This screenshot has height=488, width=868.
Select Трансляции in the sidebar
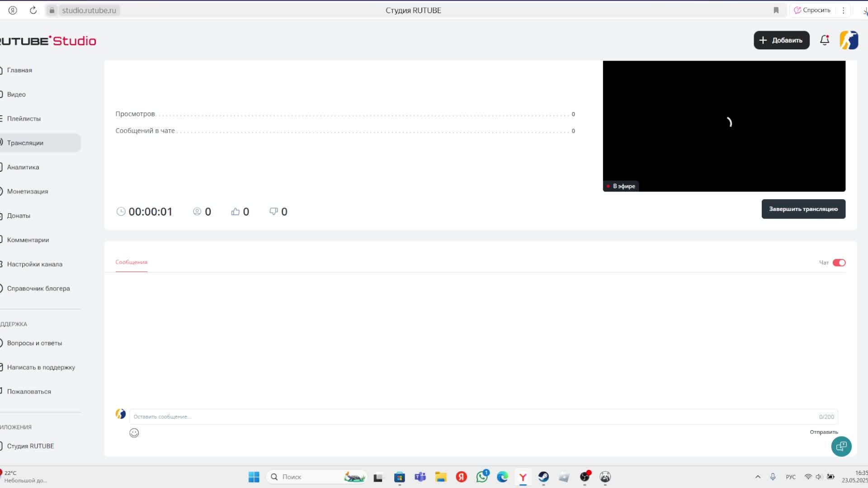coord(40,143)
